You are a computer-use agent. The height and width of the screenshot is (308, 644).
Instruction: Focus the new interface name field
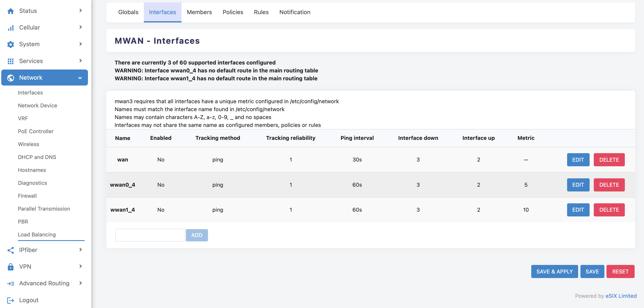150,235
